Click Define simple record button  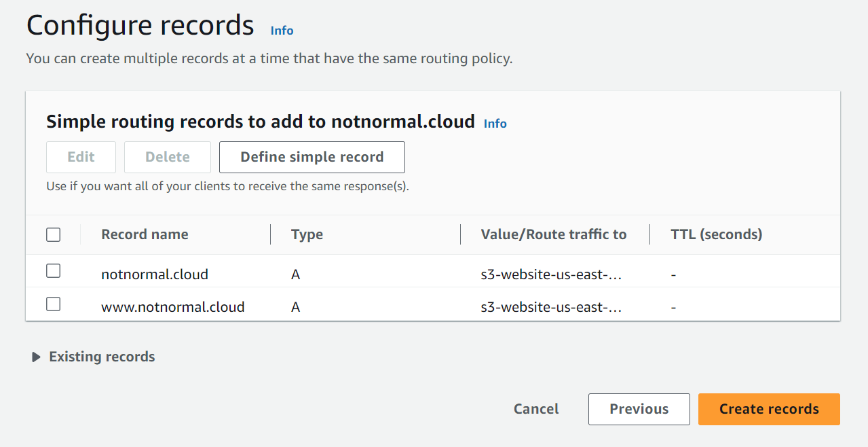tap(312, 157)
